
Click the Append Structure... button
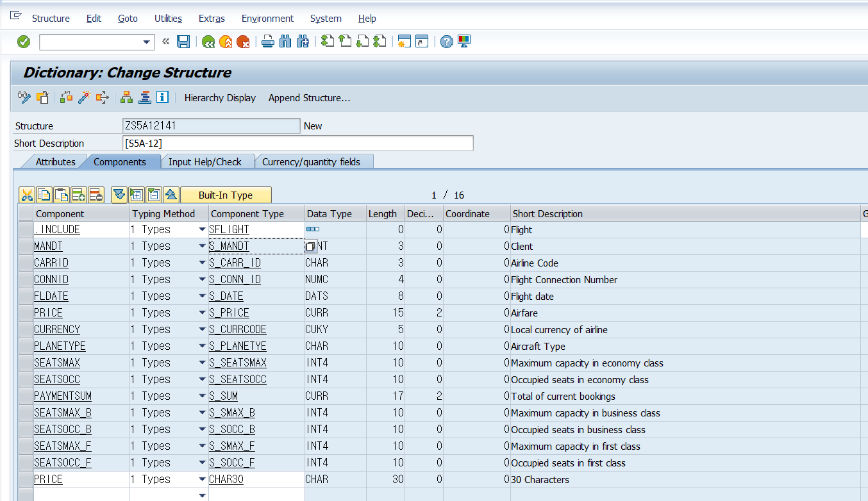click(309, 98)
